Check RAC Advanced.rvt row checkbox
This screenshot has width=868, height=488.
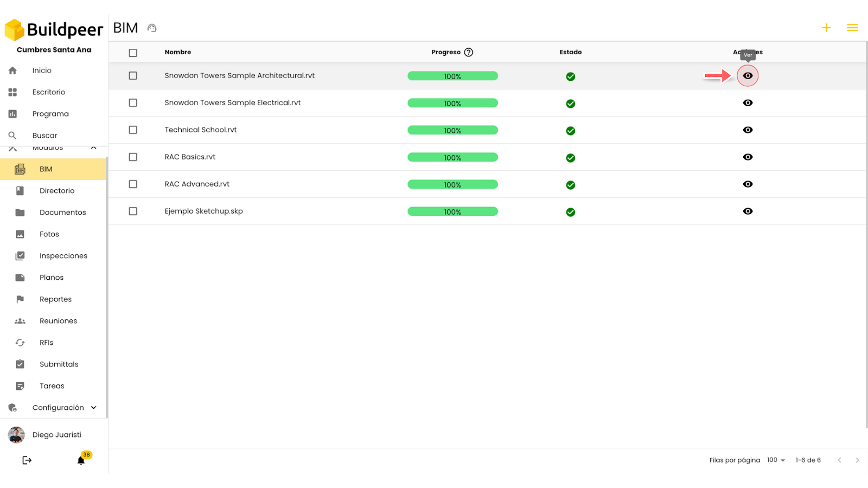[x=133, y=184]
